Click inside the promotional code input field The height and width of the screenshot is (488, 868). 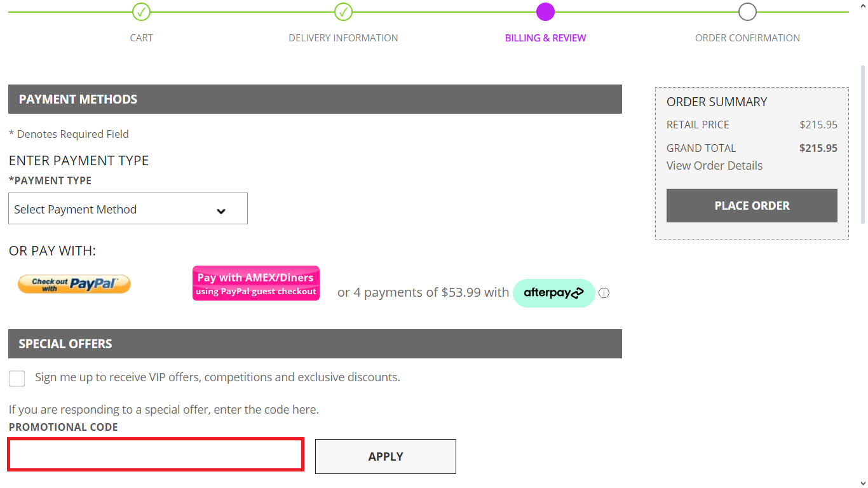(x=155, y=454)
